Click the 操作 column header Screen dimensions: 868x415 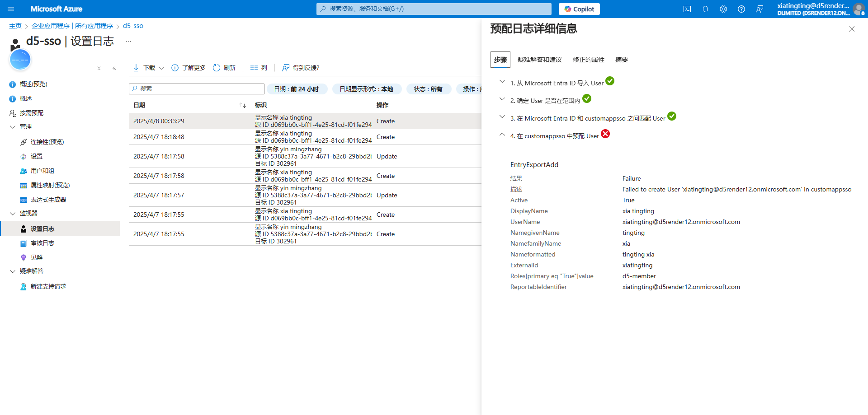coord(382,105)
